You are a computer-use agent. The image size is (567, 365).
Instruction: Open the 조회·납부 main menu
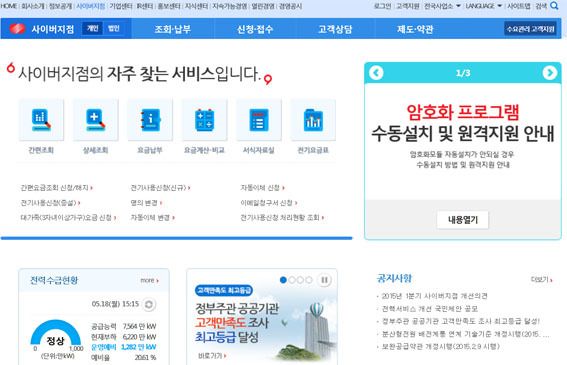point(172,29)
